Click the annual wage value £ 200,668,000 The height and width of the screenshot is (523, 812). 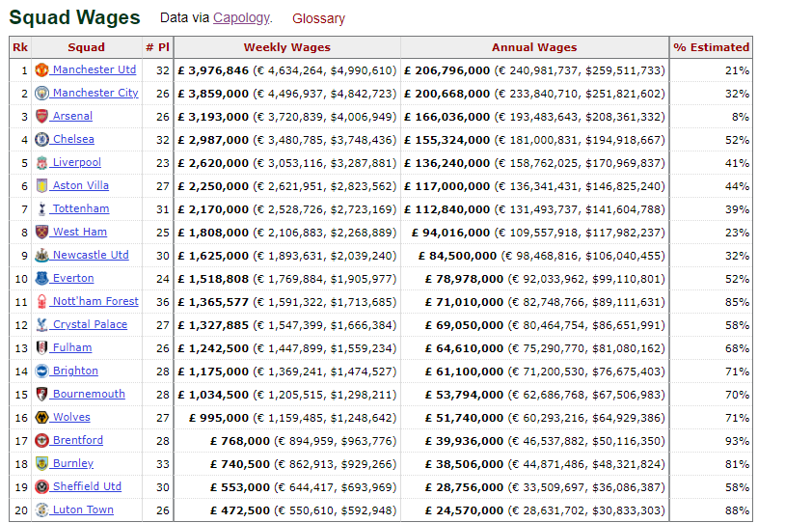click(x=447, y=94)
